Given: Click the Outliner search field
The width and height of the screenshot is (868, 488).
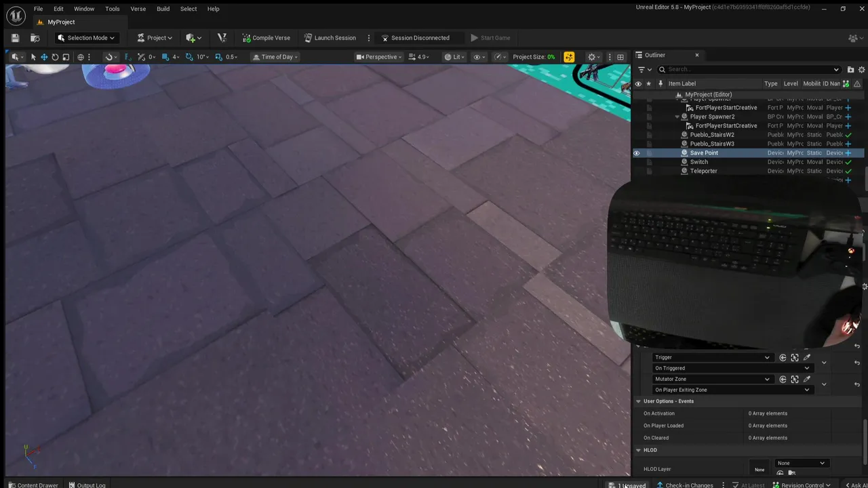Looking at the screenshot, I should (749, 69).
